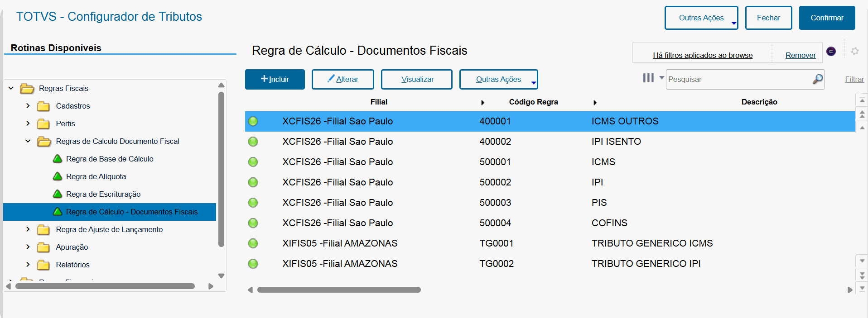Open the browse settings gear icon
This screenshot has height=318, width=868.
(854, 51)
